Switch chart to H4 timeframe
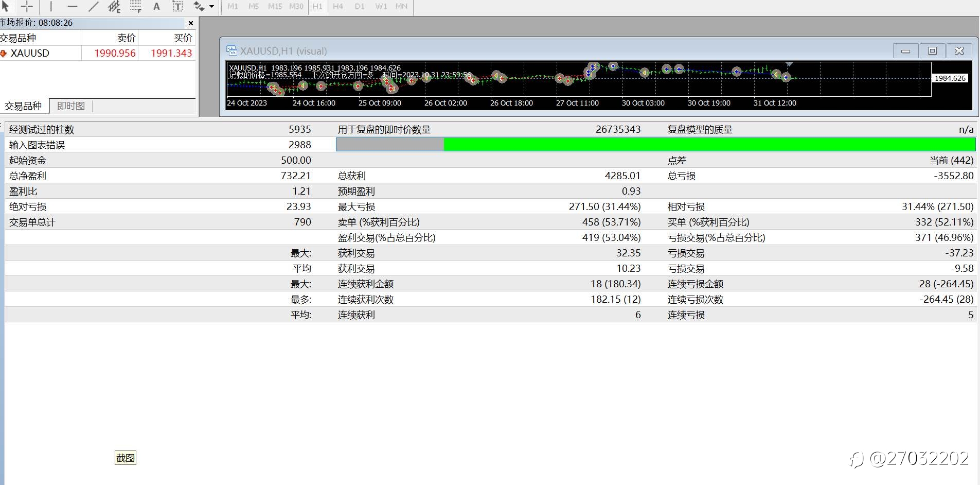980x485 pixels. [x=338, y=6]
